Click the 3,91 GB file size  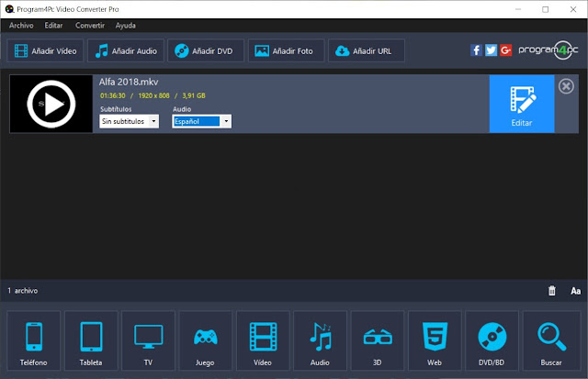194,95
